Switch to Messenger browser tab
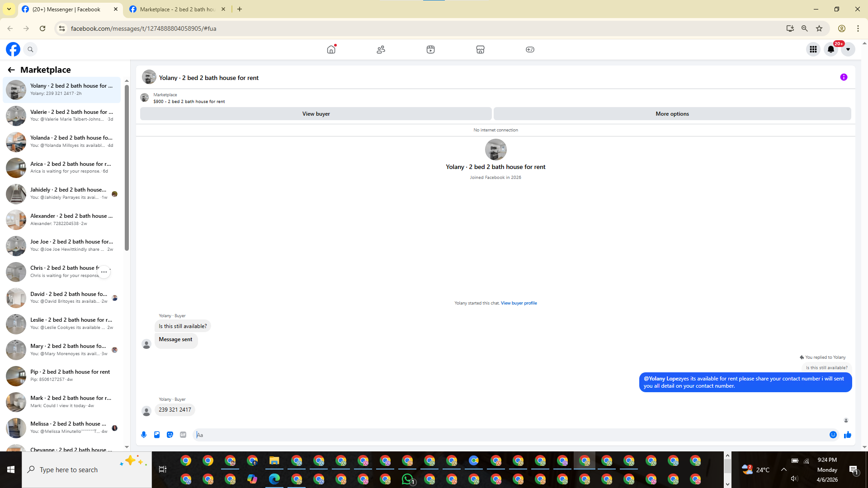 (x=70, y=9)
